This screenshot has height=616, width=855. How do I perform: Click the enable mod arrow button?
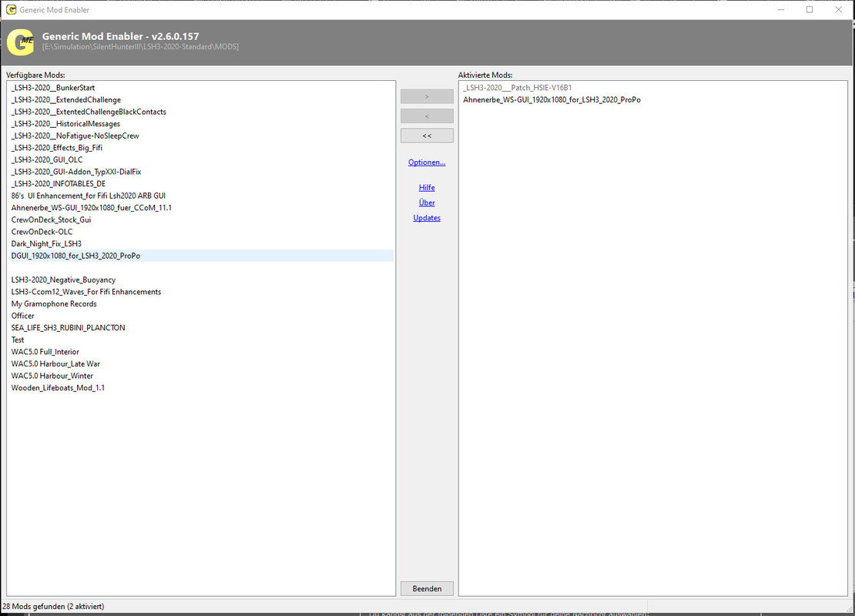click(427, 96)
